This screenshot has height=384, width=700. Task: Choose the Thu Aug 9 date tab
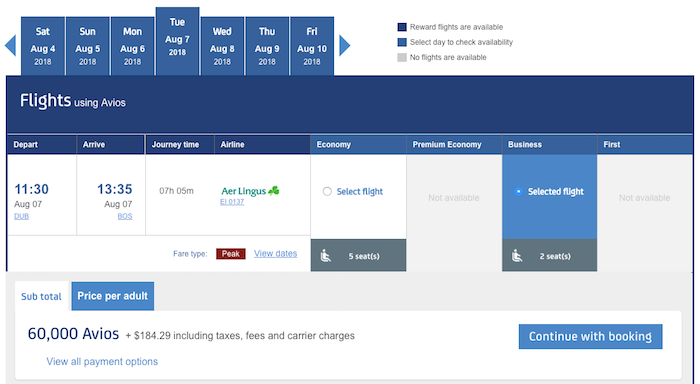coord(267,46)
